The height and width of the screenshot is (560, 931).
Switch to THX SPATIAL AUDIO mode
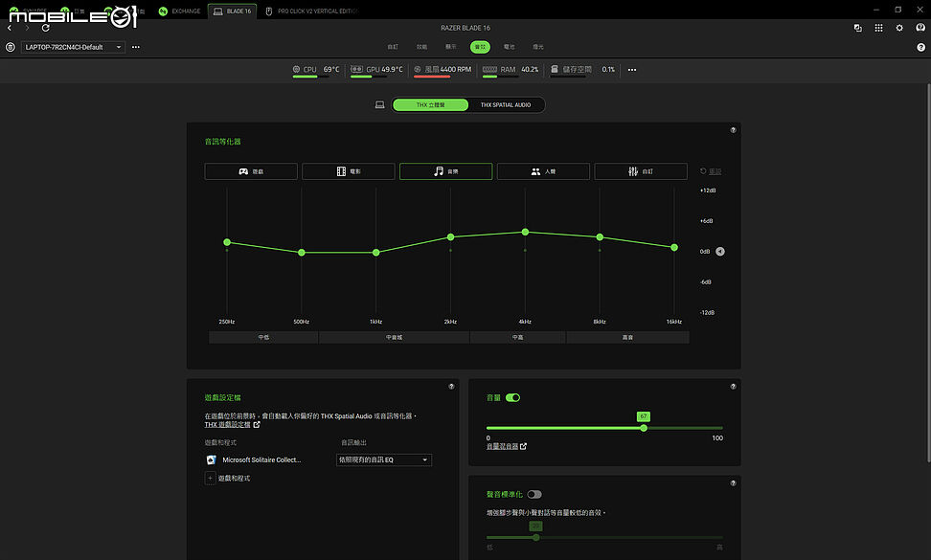click(506, 105)
